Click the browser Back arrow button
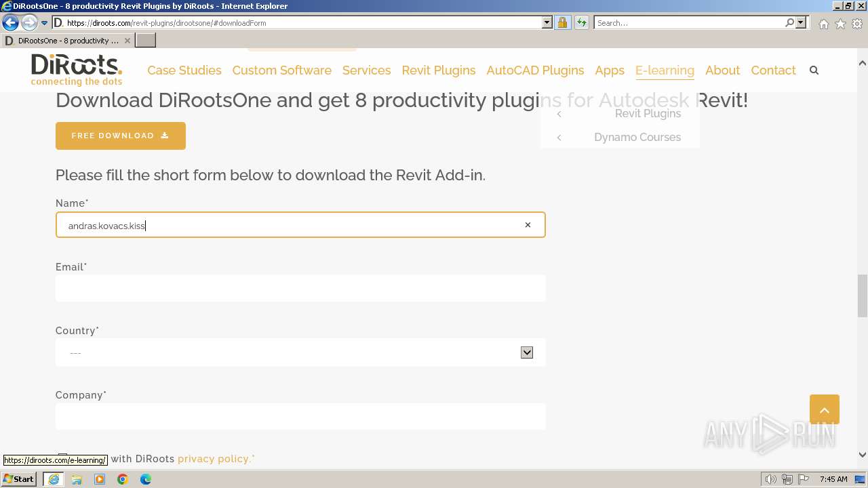 [10, 23]
